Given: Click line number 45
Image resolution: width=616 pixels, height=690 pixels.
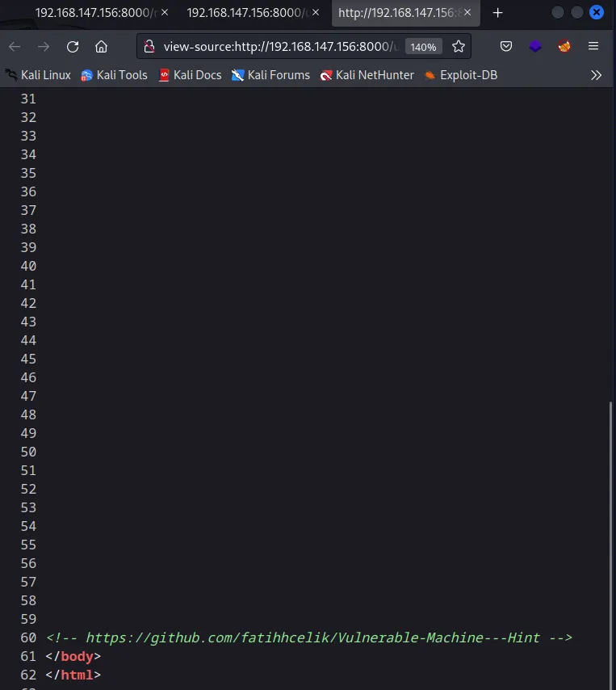Looking at the screenshot, I should click(x=28, y=359).
